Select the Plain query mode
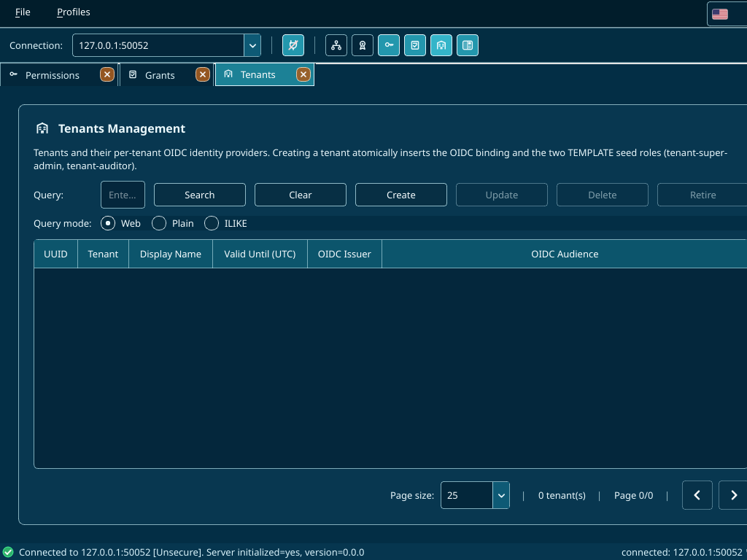 click(158, 223)
